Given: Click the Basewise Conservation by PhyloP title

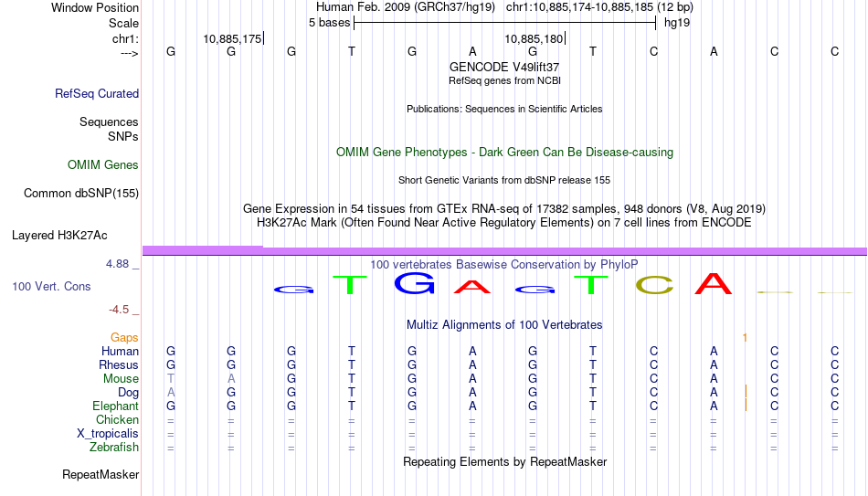Looking at the screenshot, I should pos(504,265).
